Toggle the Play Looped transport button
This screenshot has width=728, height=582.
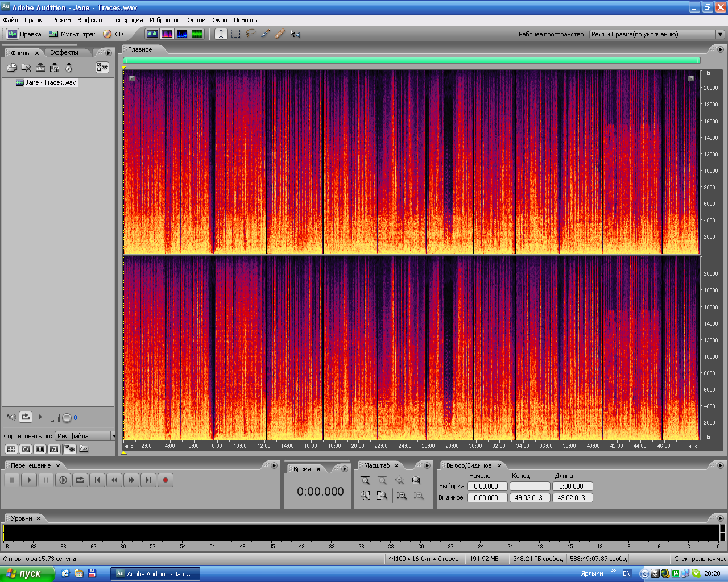click(80, 480)
